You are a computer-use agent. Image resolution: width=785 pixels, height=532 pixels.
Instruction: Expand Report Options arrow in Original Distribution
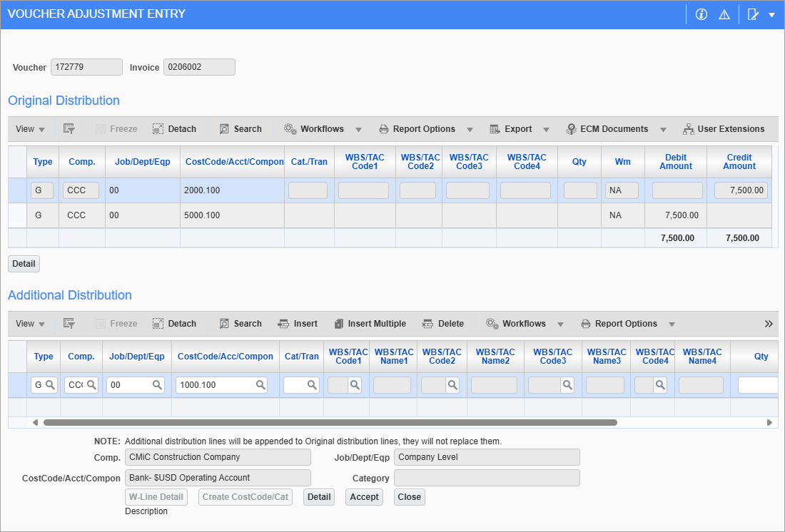(x=470, y=130)
